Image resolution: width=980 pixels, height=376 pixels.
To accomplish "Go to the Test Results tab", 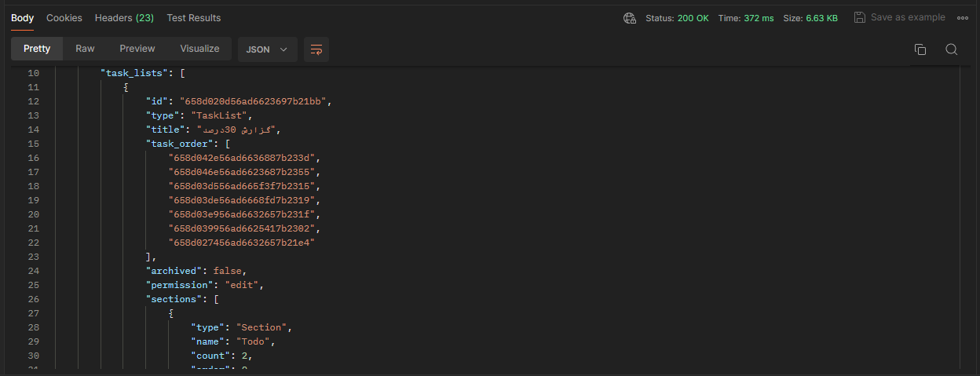I will (x=193, y=17).
